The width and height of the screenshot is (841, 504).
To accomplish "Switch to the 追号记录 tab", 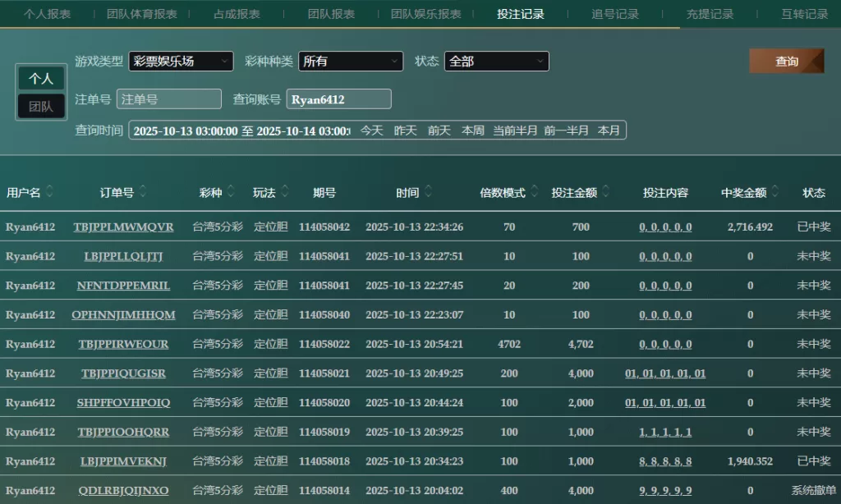I will (x=615, y=14).
